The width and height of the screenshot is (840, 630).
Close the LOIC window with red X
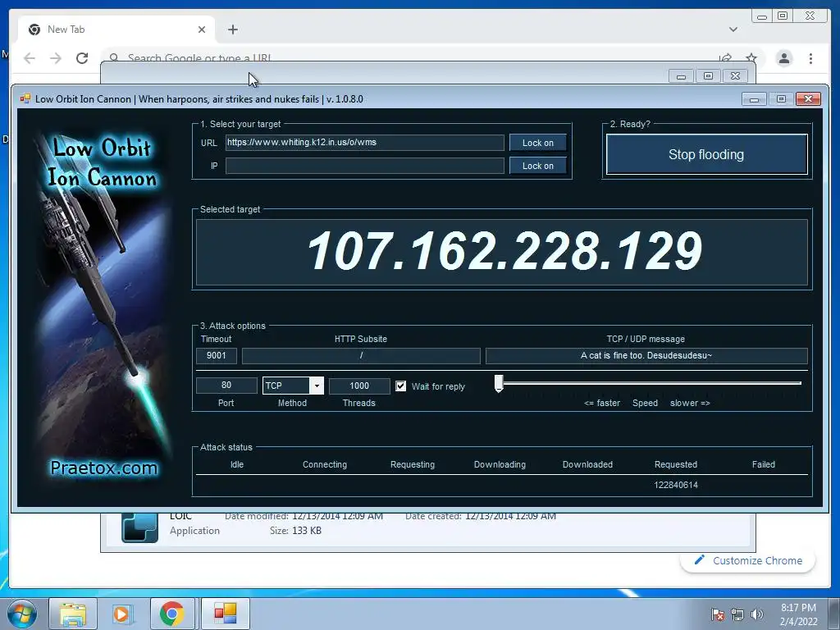[x=808, y=99]
